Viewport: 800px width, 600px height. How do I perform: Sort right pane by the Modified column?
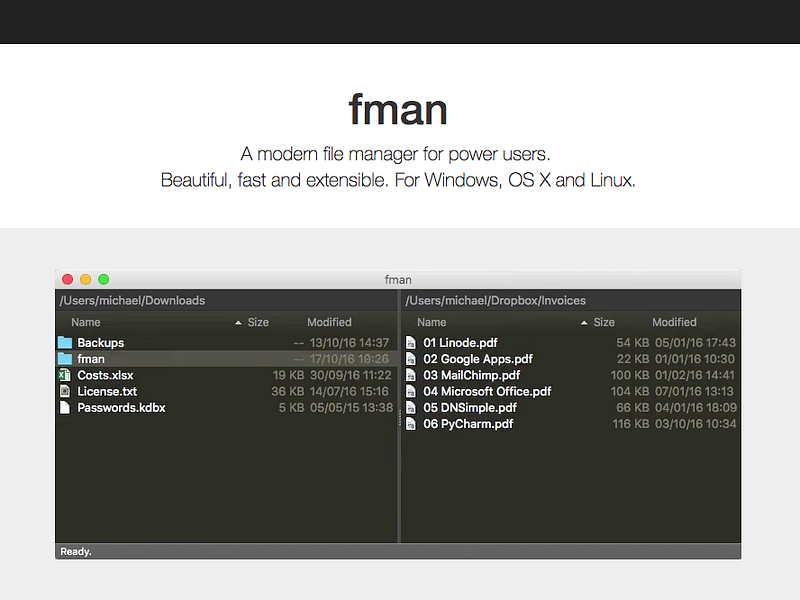tap(674, 322)
